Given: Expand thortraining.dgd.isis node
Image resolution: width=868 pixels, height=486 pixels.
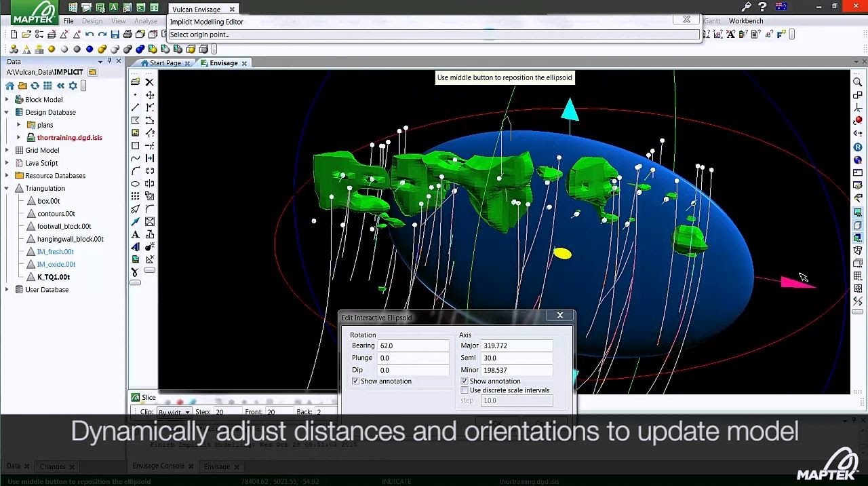Looking at the screenshot, I should click(19, 138).
